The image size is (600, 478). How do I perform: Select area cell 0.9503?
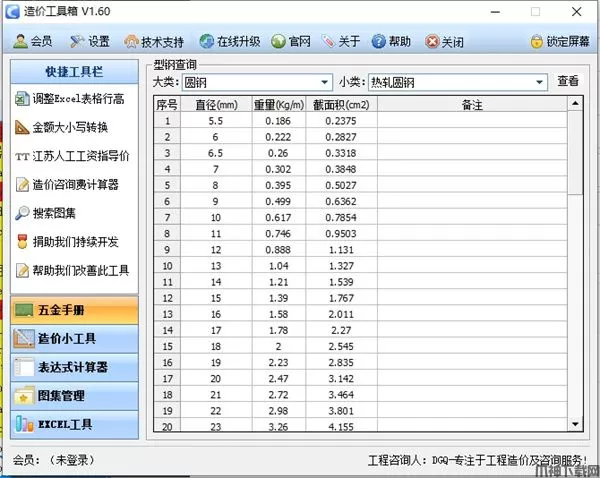click(x=341, y=233)
